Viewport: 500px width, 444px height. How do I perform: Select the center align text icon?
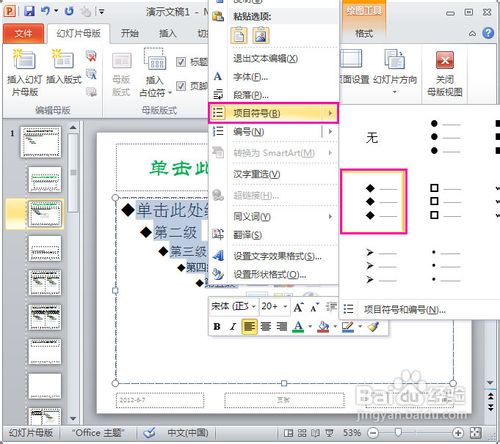click(x=266, y=326)
